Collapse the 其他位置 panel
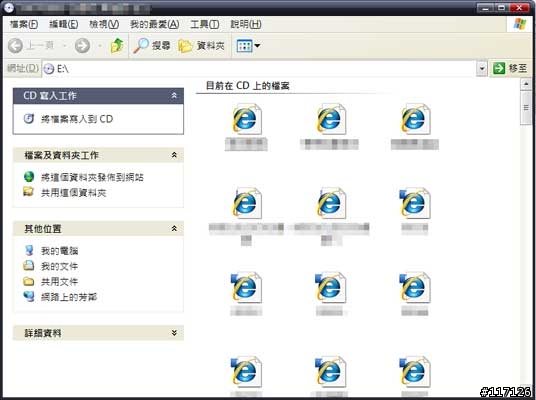 [174, 228]
